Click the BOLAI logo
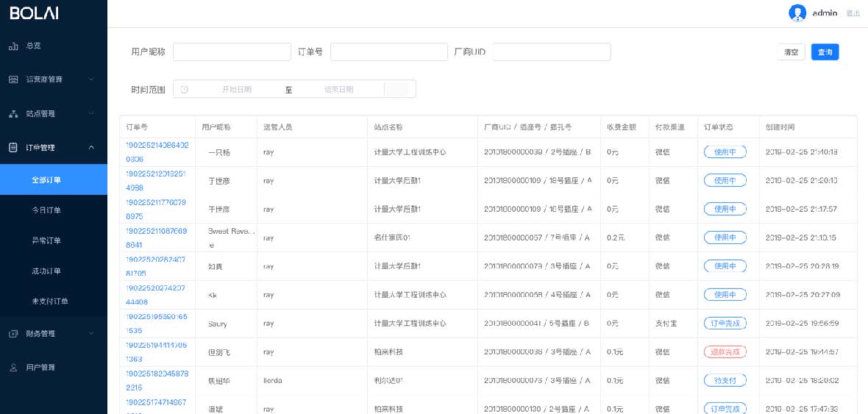This screenshot has width=868, height=414. (33, 13)
